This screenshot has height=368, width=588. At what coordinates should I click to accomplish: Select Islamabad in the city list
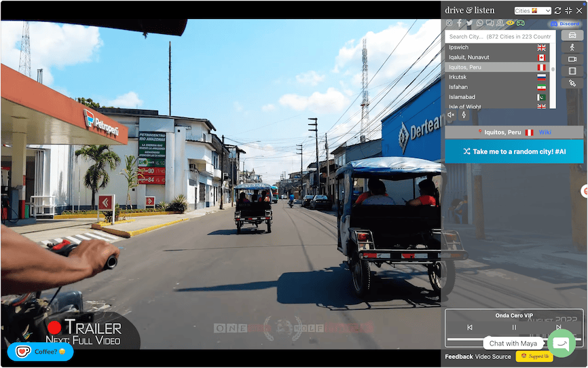497,97
